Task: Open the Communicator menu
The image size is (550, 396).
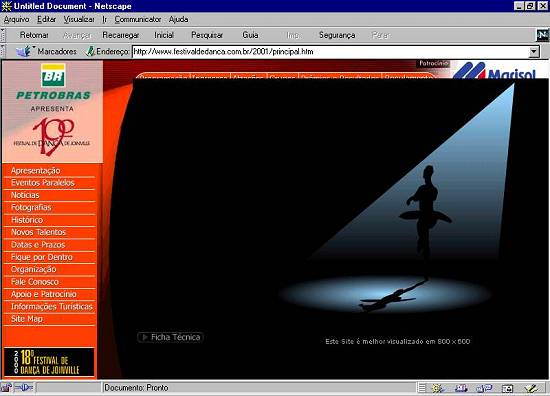Action: (138, 19)
